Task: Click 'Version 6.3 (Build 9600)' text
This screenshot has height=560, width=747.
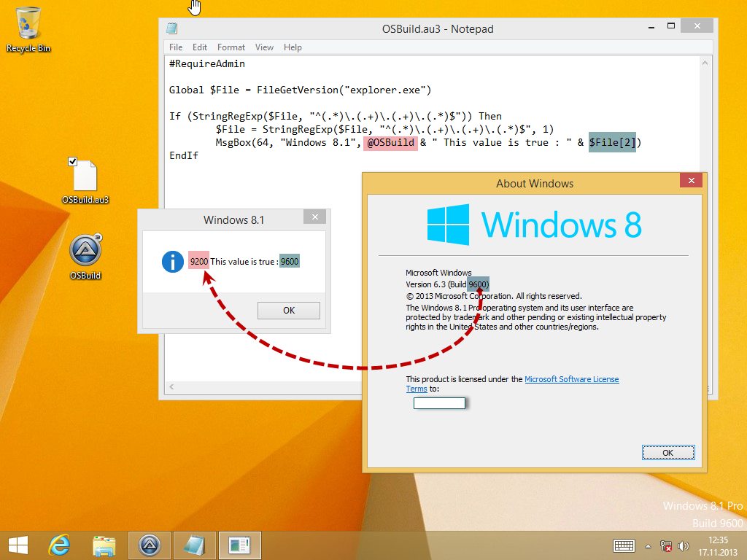Action: pyautogui.click(x=447, y=284)
